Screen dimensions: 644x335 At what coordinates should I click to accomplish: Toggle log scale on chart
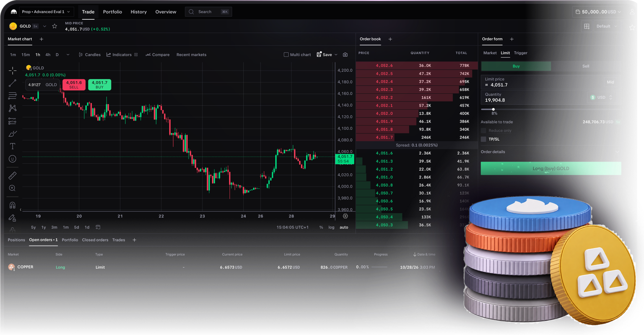pyautogui.click(x=331, y=227)
